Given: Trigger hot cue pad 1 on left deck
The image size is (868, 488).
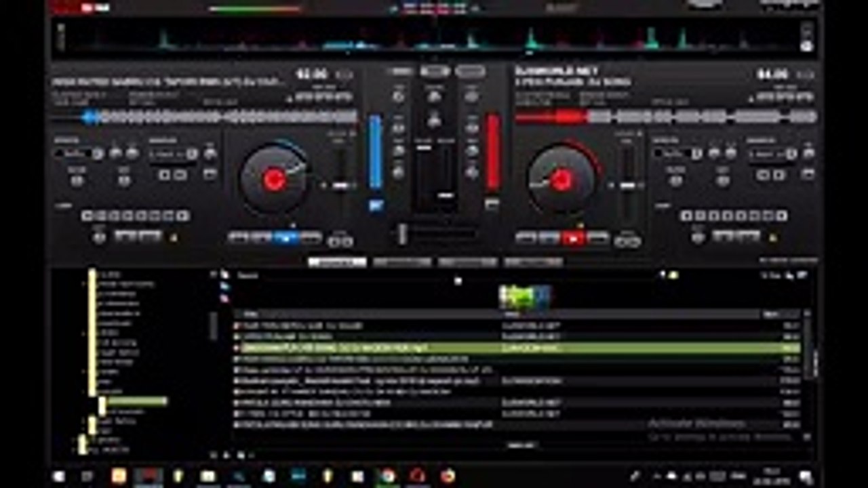Looking at the screenshot, I should coord(87,216).
